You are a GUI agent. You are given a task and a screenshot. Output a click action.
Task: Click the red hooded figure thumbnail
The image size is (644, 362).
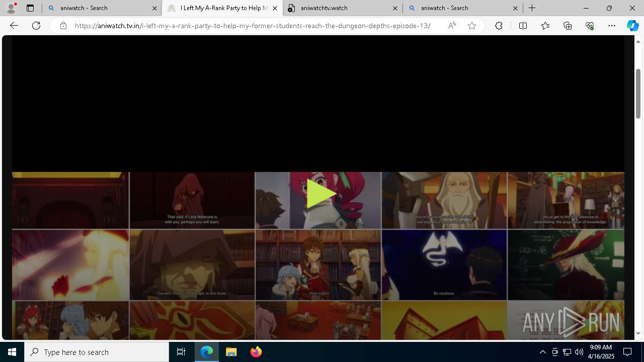[192, 200]
